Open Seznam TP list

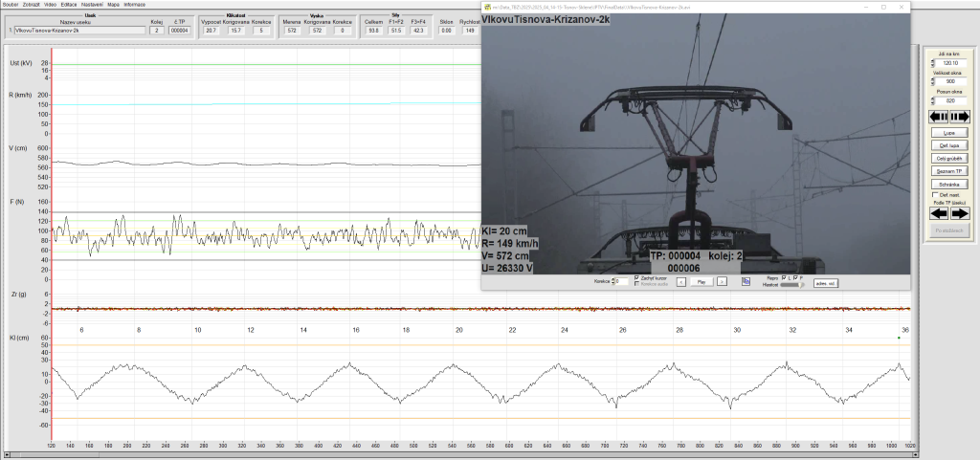[x=948, y=171]
